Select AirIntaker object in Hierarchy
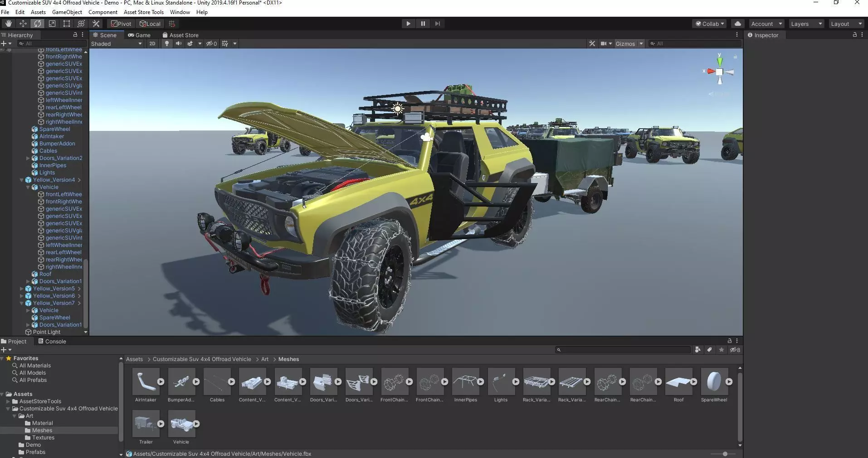868x458 pixels. coord(51,136)
